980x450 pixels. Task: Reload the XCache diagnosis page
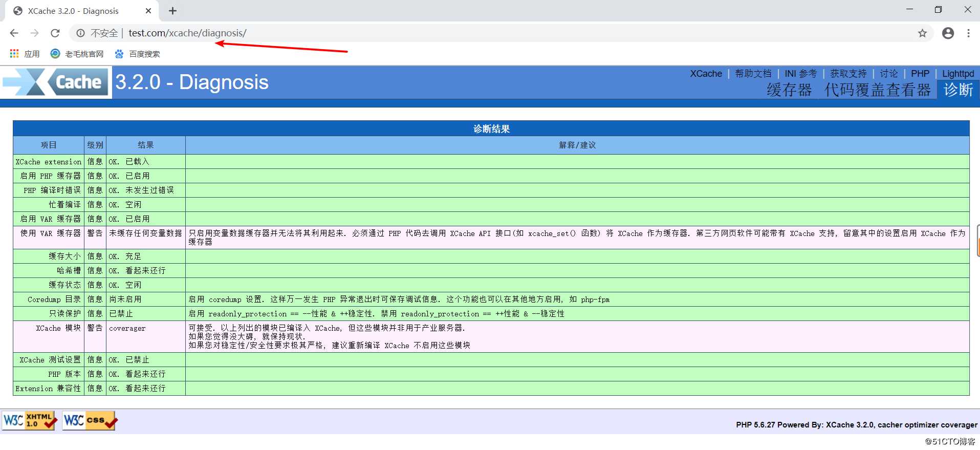pos(55,33)
